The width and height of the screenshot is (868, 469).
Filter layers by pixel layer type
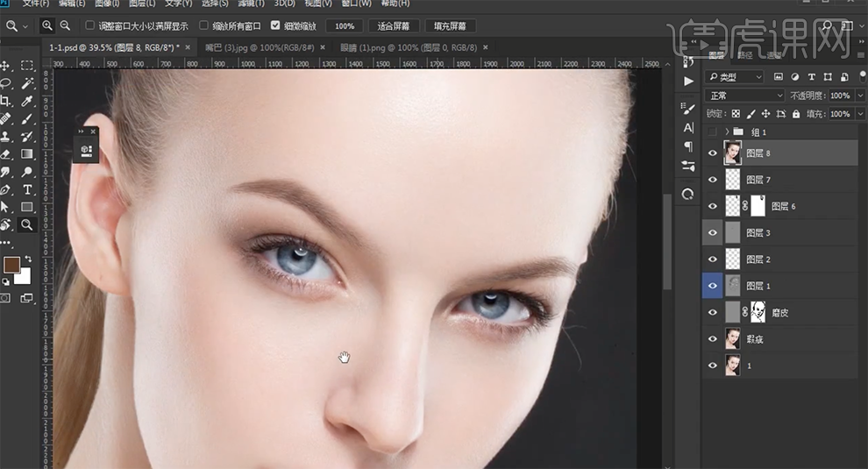coord(779,77)
